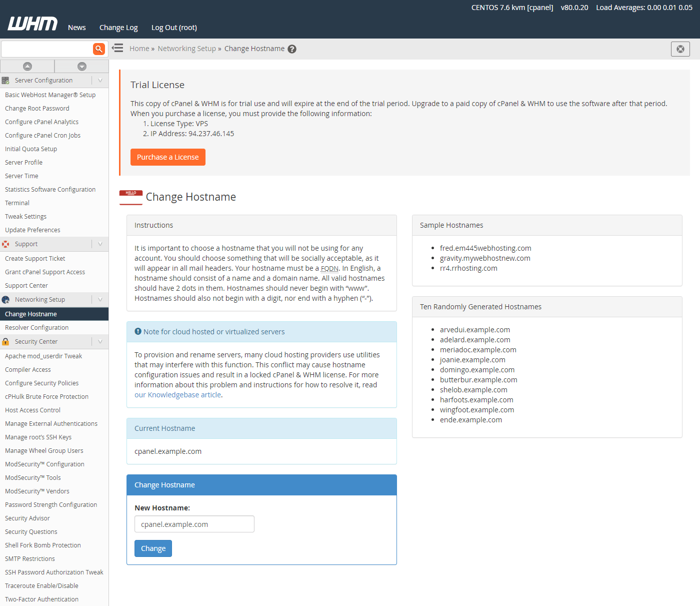Click the orange search magnifier icon
This screenshot has width=700, height=606.
(x=99, y=49)
